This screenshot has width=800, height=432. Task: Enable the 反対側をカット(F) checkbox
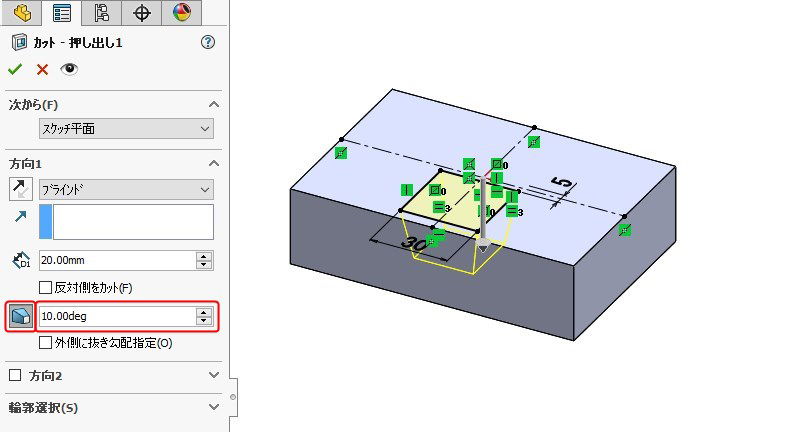(x=46, y=287)
